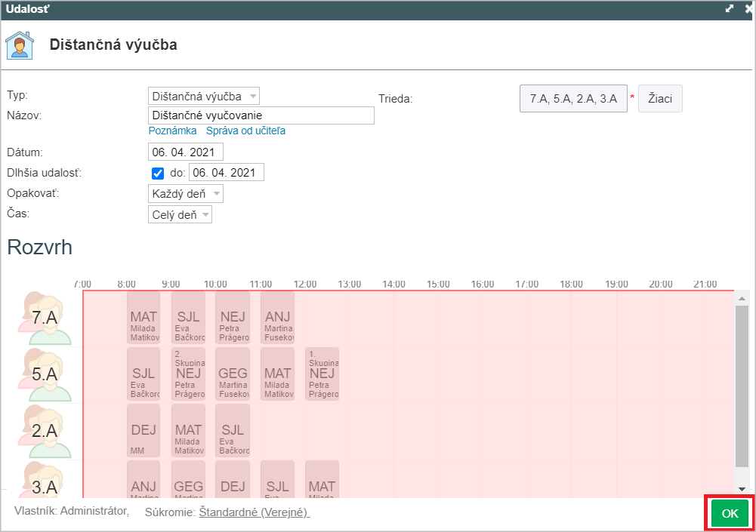Screen dimensions: 756x532
Task: Click the 21:00 time header label
Action: pos(705,284)
